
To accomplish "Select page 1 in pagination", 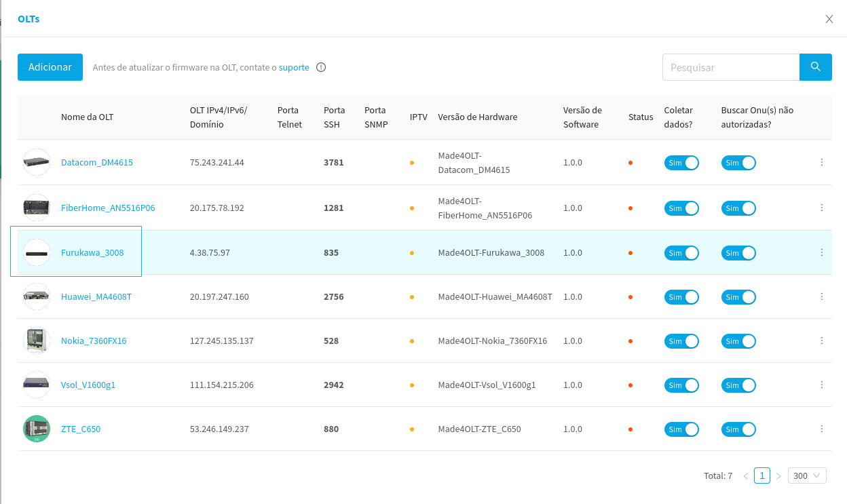I will click(761, 476).
